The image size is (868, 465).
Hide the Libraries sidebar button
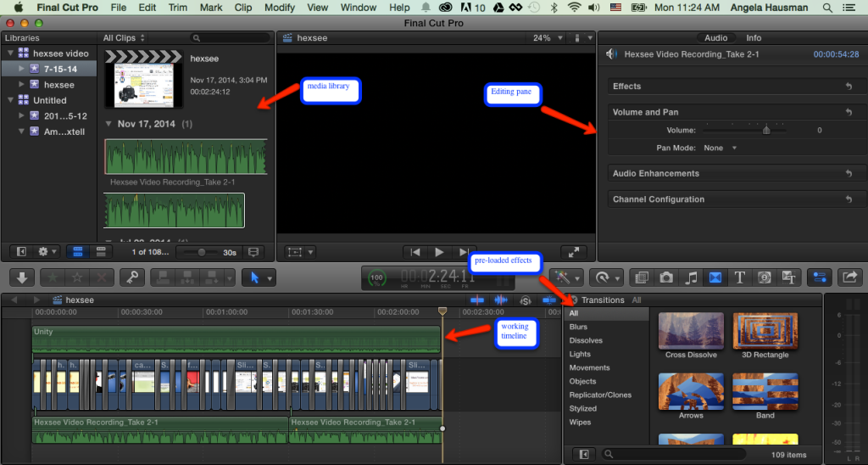tap(21, 252)
